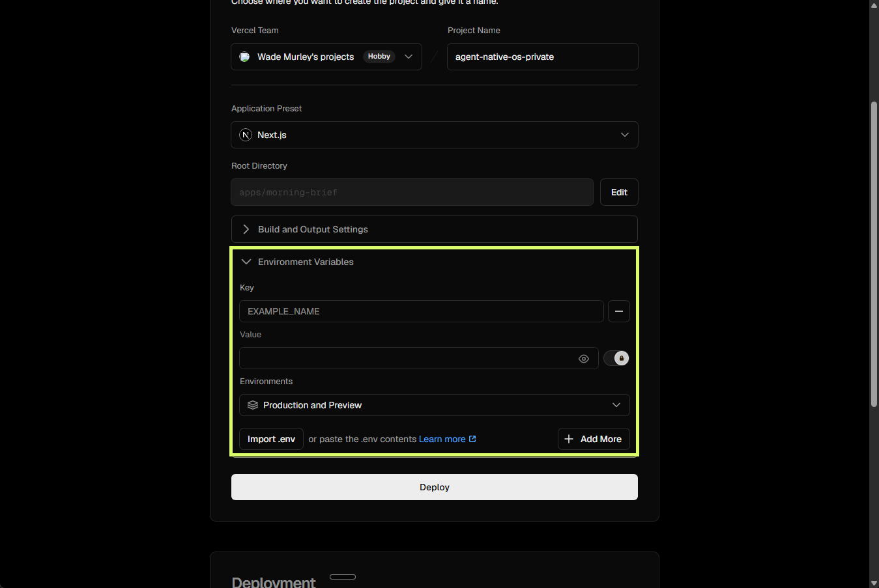Click the external link icon beside Learn more

(x=472, y=439)
